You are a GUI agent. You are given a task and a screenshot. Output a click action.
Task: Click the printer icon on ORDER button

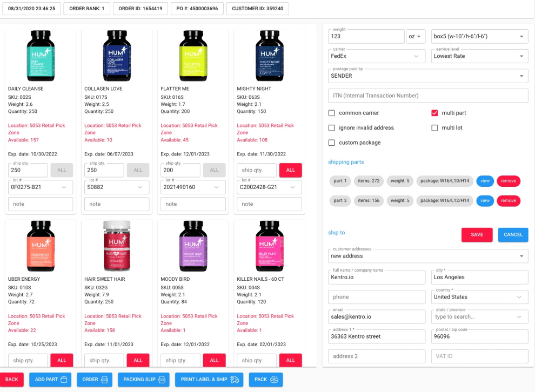104,380
